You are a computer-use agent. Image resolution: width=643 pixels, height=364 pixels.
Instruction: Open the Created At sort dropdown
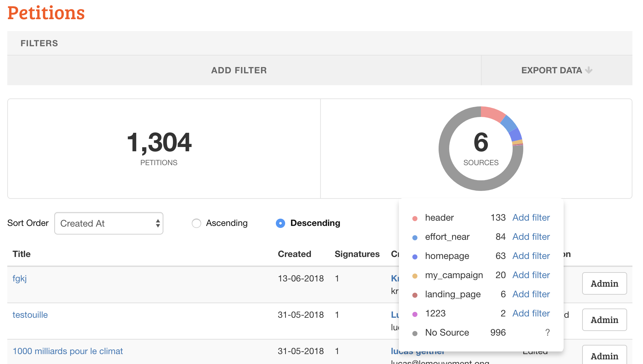109,223
